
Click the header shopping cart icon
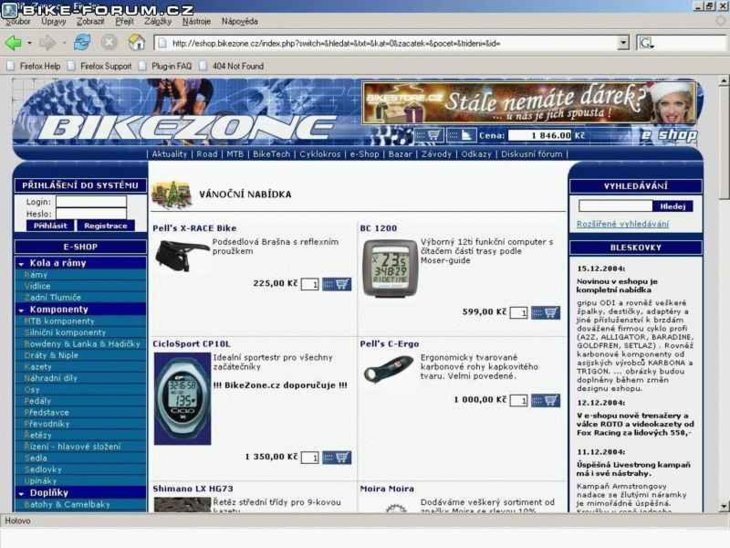tap(429, 135)
